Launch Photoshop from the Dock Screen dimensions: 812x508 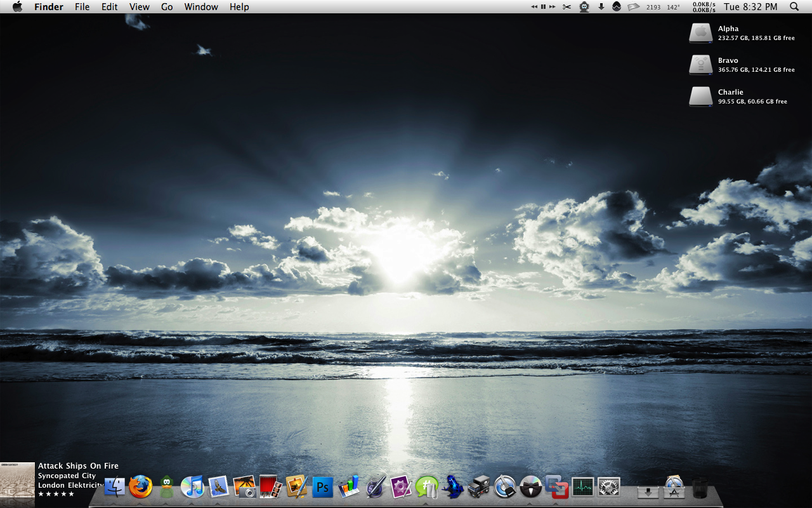(322, 487)
